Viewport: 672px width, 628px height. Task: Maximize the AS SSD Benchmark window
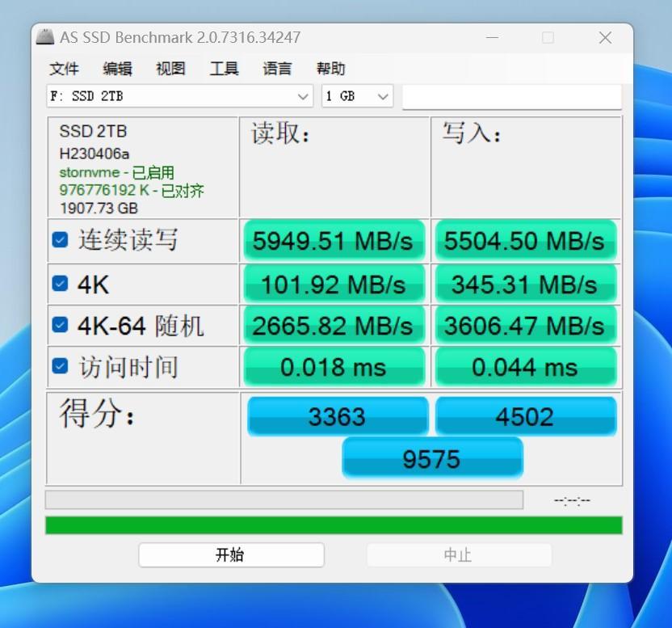(548, 38)
